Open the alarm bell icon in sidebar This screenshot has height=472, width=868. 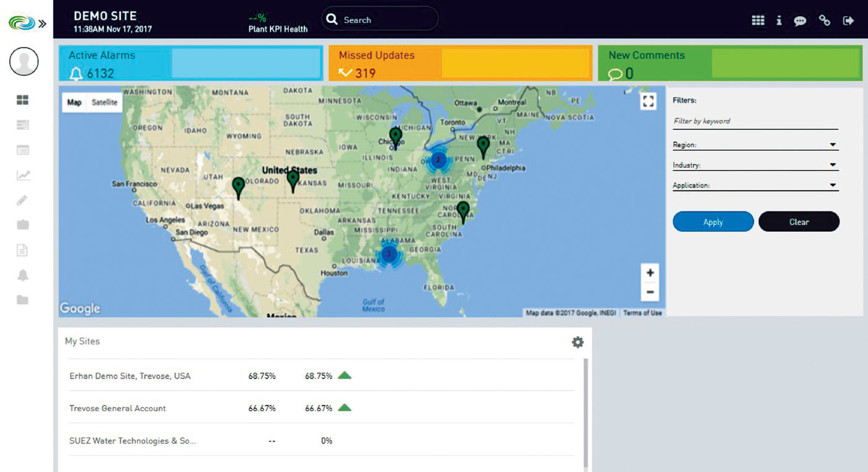click(x=23, y=275)
